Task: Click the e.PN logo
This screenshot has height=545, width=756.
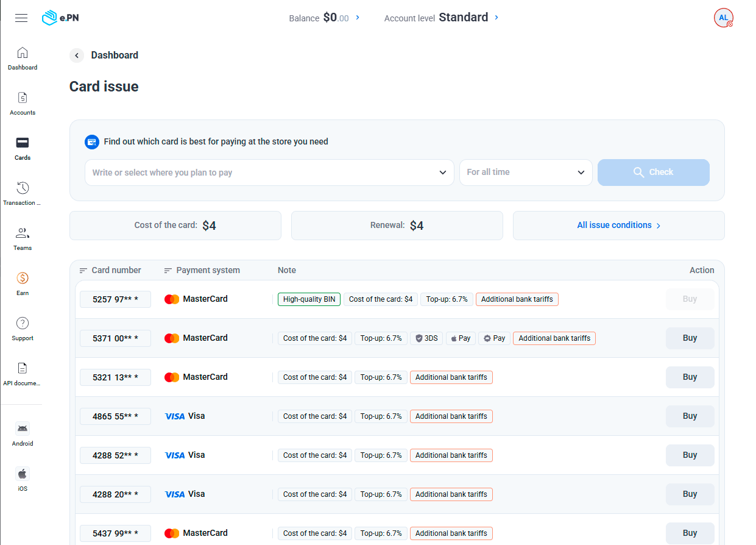Action: point(60,18)
